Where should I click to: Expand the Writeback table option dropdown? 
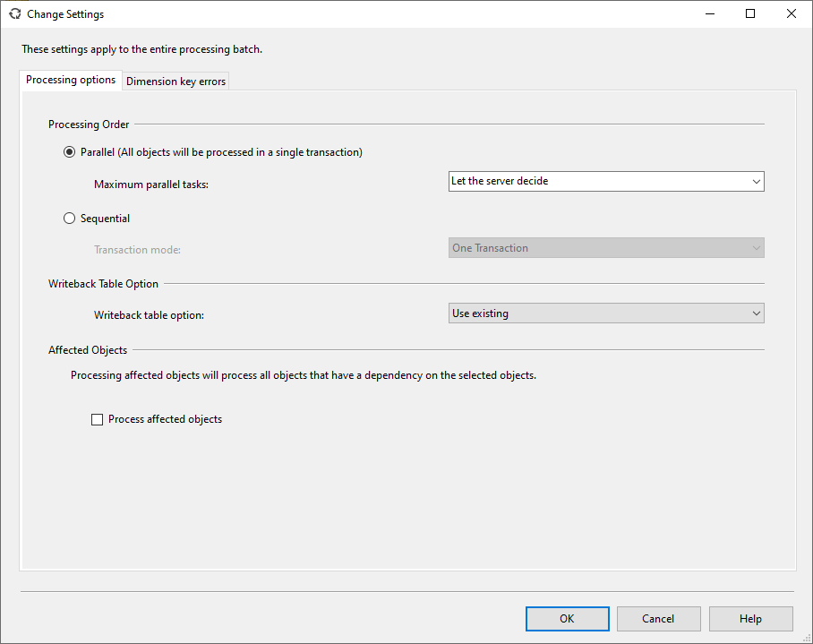tap(606, 313)
